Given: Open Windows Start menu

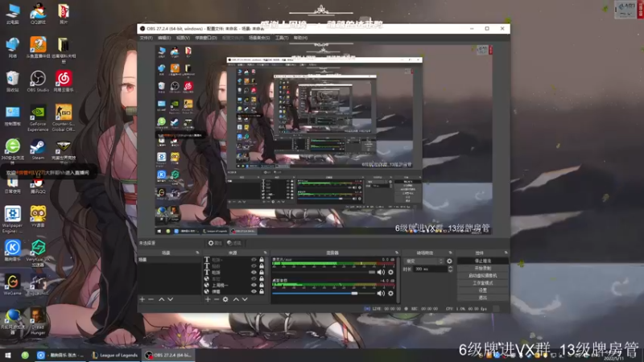Looking at the screenshot, I should (x=8, y=355).
